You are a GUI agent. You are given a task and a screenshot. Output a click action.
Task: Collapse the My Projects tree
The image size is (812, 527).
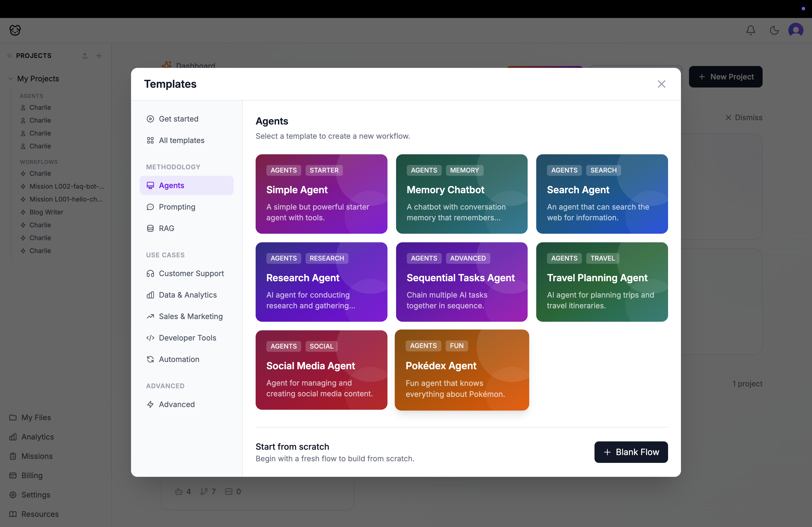click(10, 78)
